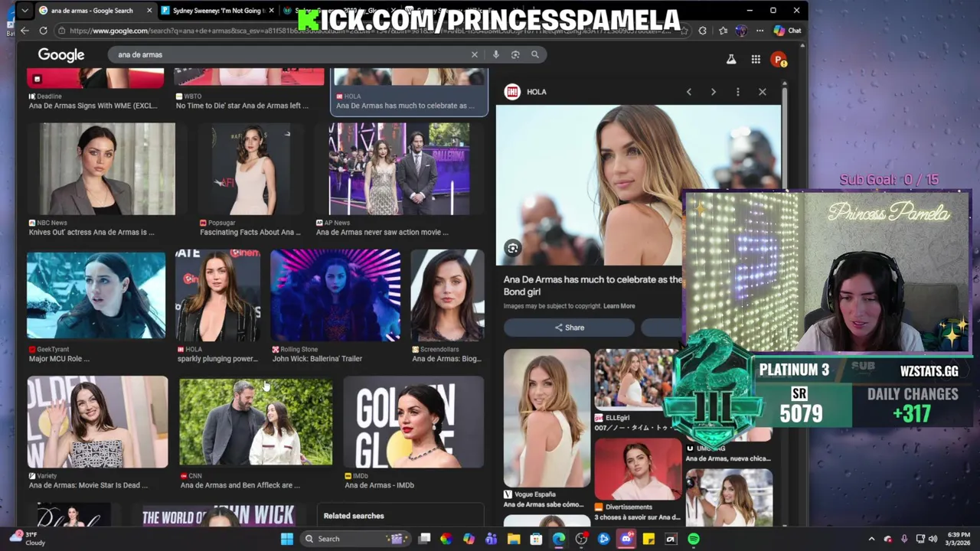Open Divertissements related image
Image resolution: width=980 pixels, height=551 pixels.
pos(638,468)
